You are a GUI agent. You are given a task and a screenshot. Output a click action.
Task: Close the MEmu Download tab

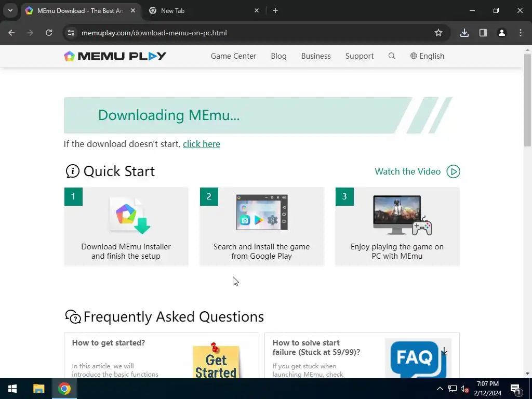[133, 10]
